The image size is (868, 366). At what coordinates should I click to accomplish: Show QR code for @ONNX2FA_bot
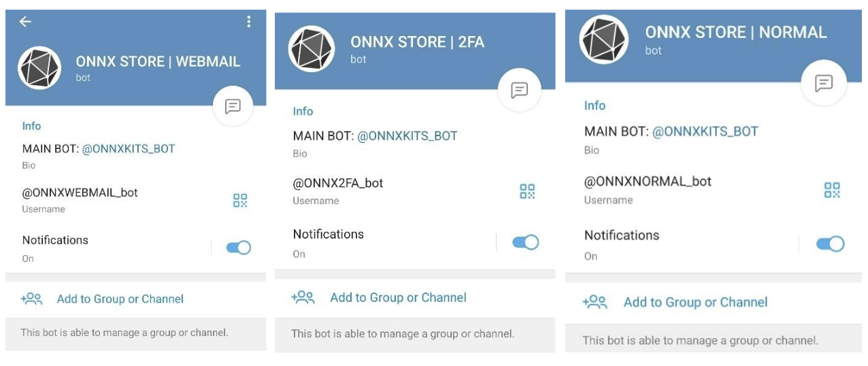pos(527,191)
